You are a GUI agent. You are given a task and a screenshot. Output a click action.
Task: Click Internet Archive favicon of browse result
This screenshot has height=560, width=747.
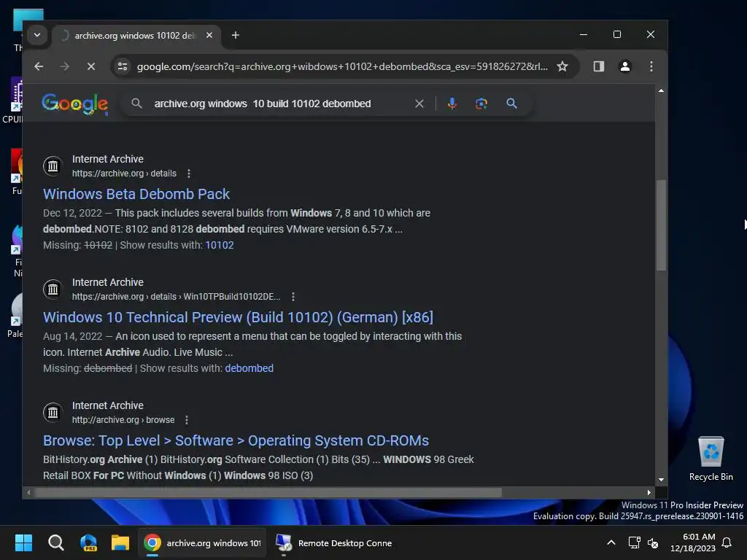pyautogui.click(x=53, y=413)
